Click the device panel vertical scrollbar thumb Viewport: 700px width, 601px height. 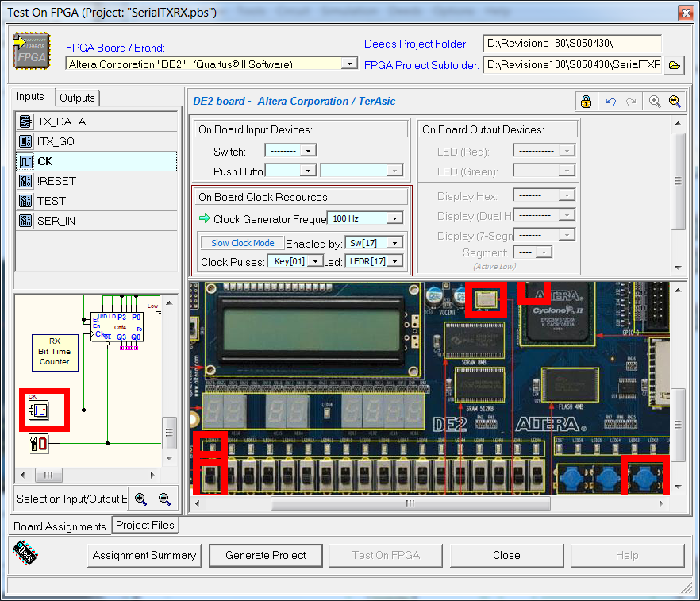[x=678, y=181]
